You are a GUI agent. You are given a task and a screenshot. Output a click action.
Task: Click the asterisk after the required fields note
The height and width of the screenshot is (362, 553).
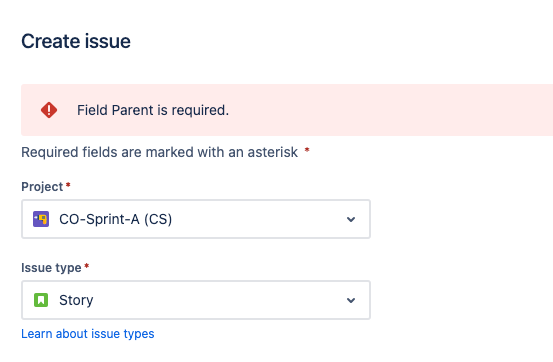pos(307,151)
